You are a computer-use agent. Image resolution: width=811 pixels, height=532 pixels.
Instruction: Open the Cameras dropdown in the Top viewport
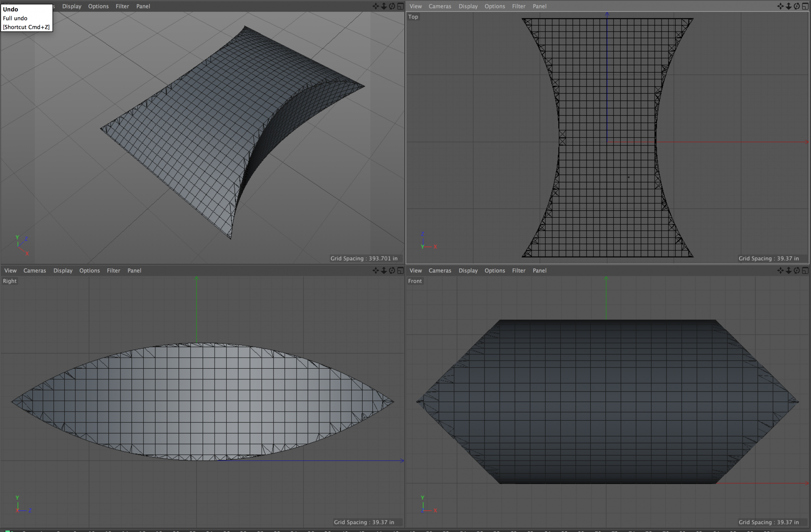[x=439, y=6]
